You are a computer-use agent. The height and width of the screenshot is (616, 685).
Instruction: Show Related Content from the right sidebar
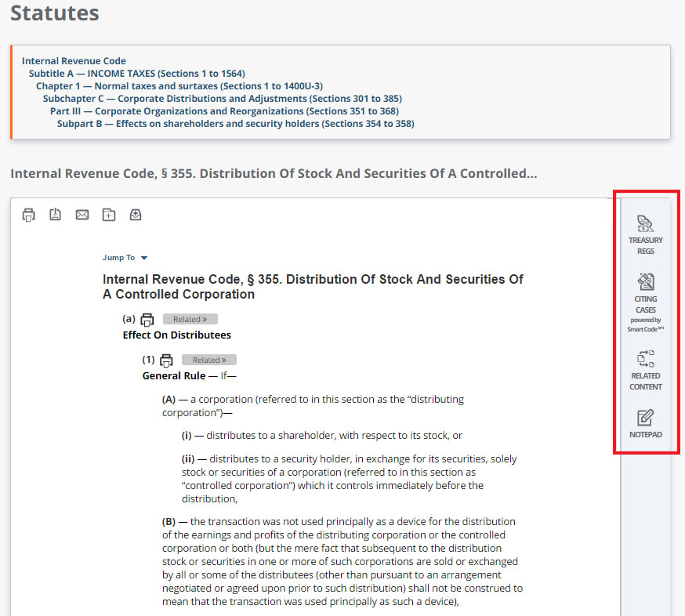(x=645, y=369)
